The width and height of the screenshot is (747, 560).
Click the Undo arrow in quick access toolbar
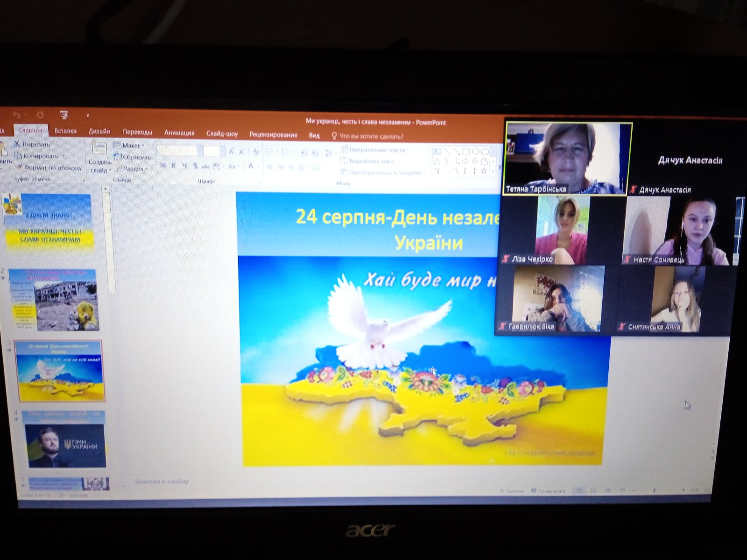coord(17,115)
